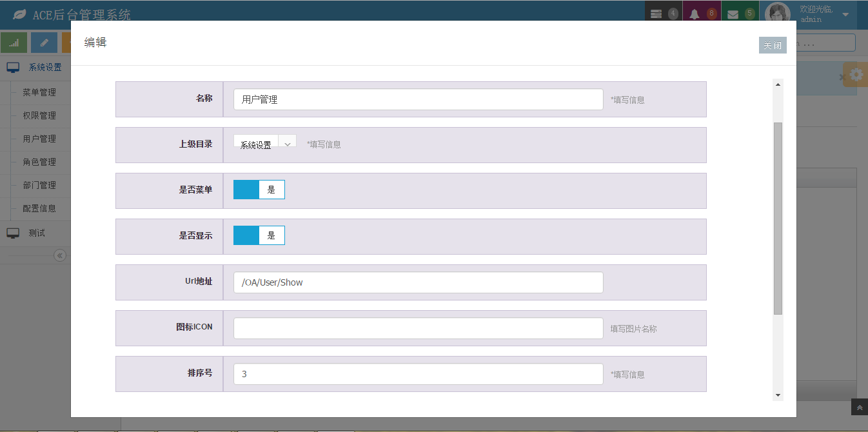Open the bell notifications icon

[695, 14]
